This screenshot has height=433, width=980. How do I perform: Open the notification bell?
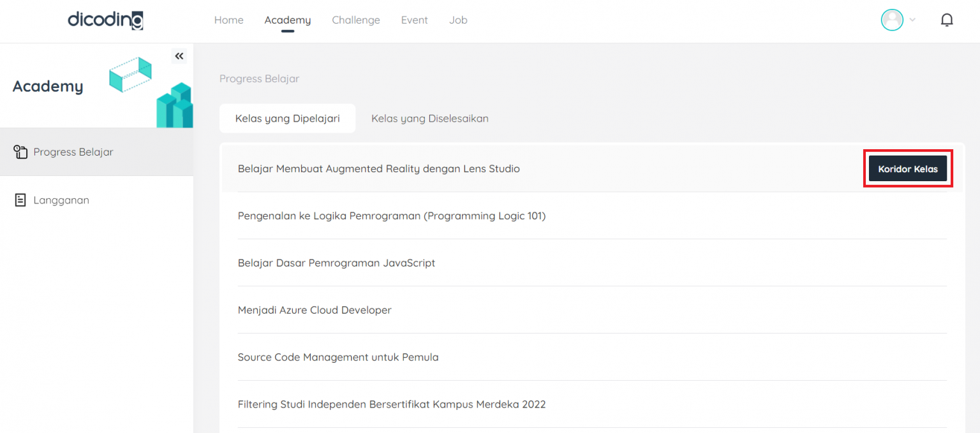(947, 20)
